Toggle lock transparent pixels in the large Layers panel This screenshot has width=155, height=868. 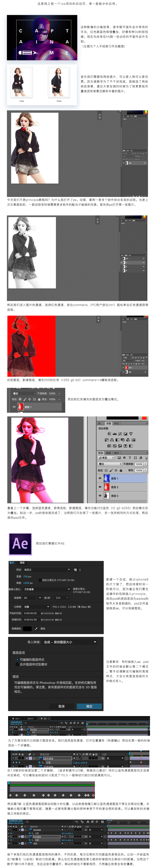point(106,470)
